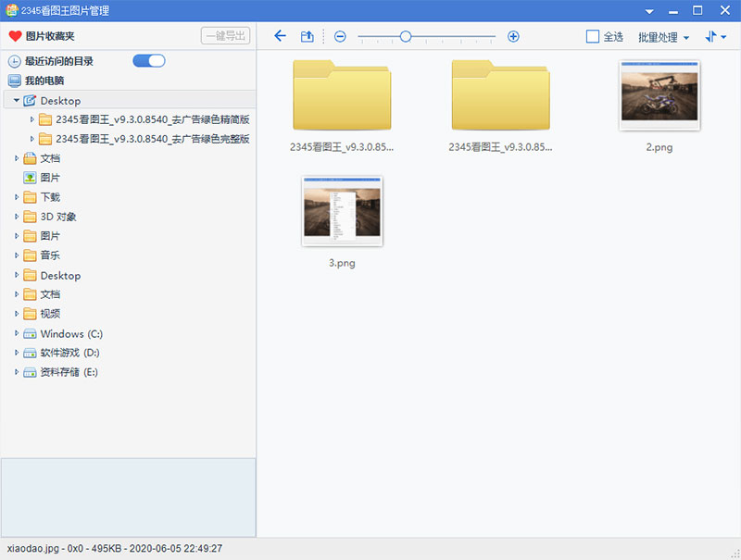Click the Desktop edit icon in tree

[x=30, y=101]
